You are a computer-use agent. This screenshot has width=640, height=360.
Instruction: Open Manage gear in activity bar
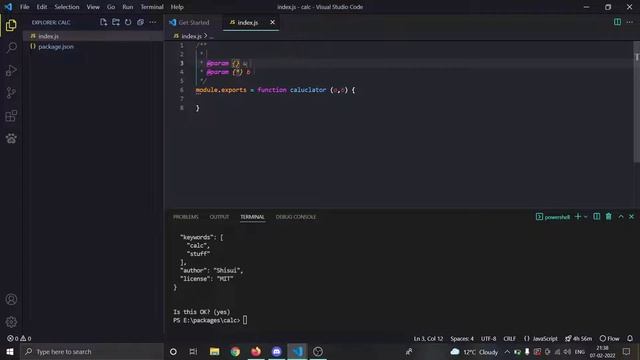11,322
